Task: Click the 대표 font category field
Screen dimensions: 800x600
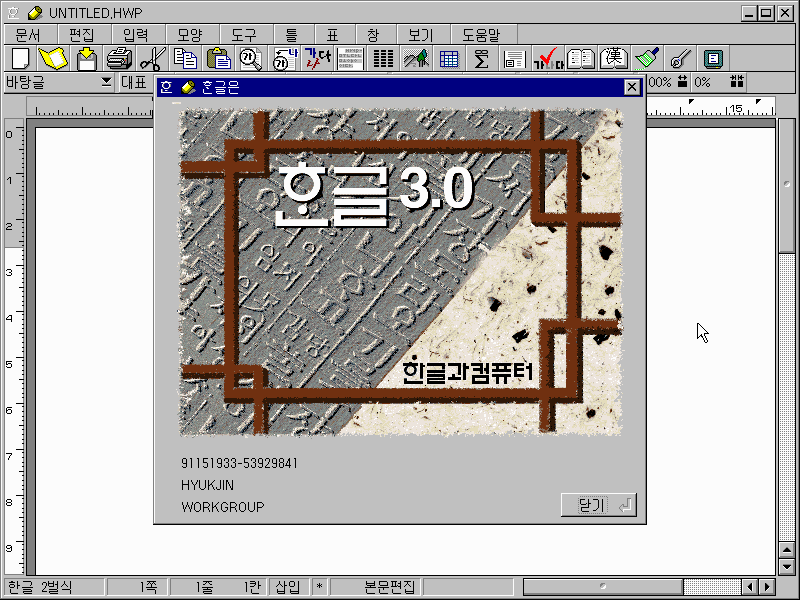Action: point(135,82)
